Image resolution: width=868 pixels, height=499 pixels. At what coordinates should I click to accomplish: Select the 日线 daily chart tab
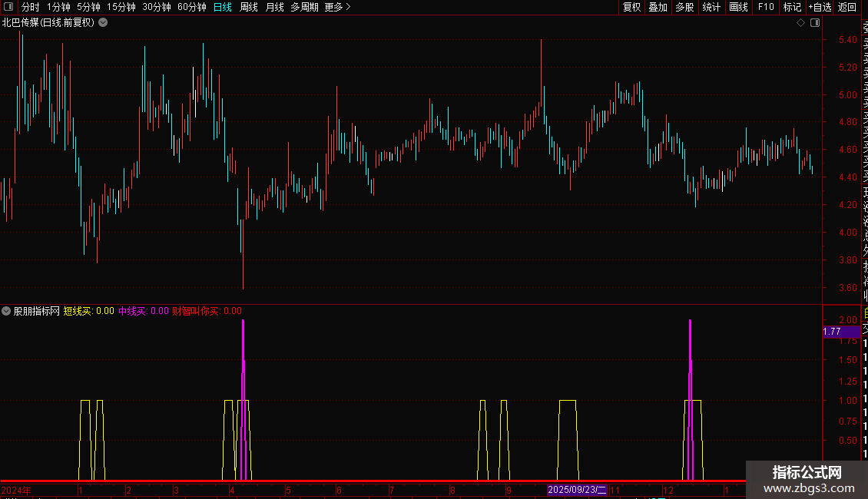[223, 7]
